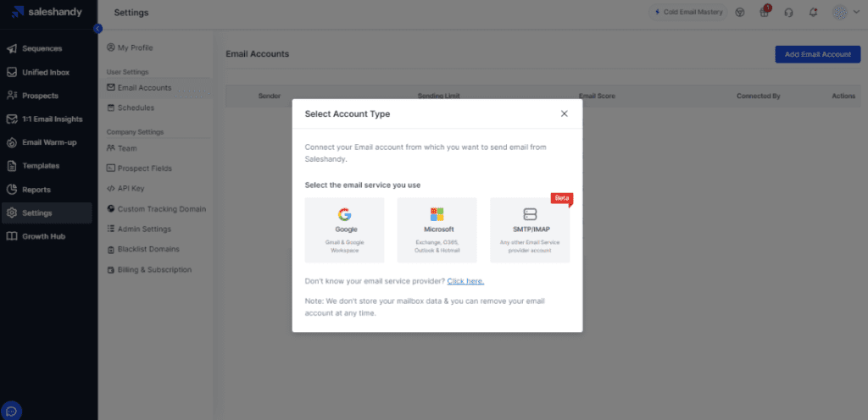This screenshot has width=868, height=420.
Task: Pick the SMTP/IMAP account option
Action: click(530, 229)
